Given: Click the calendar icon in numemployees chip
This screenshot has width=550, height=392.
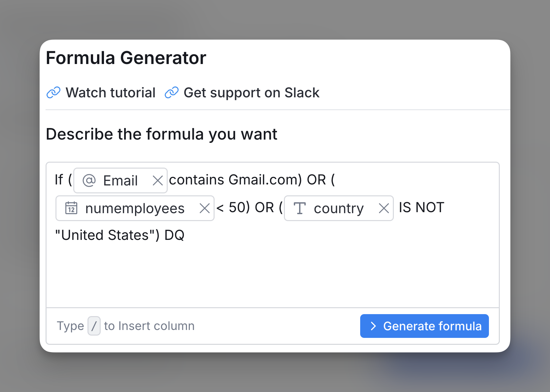Looking at the screenshot, I should [71, 208].
